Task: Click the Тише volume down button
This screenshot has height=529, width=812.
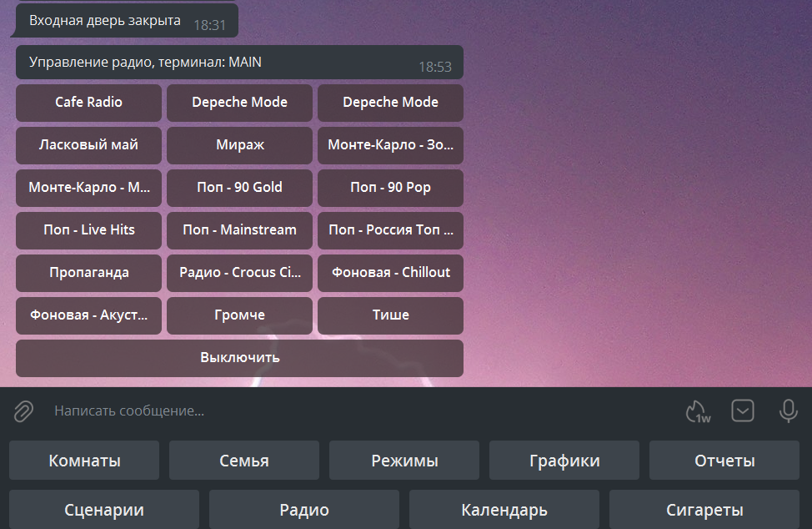Action: tap(390, 315)
